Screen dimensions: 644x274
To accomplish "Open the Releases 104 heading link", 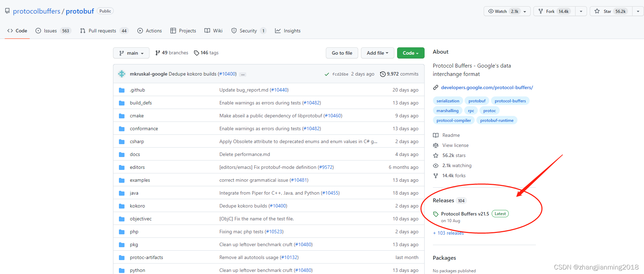I will (x=449, y=201).
